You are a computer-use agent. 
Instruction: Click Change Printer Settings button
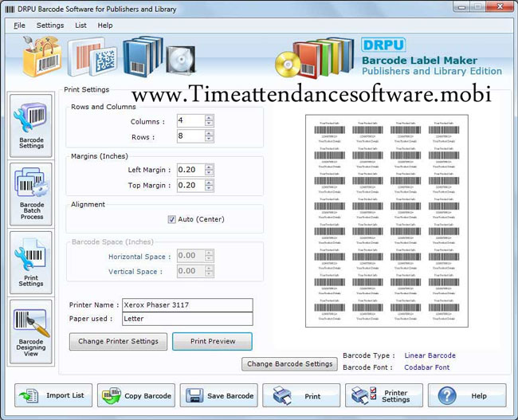point(118,341)
